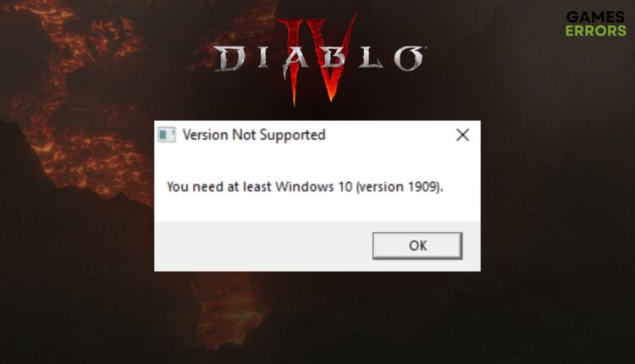Click the gray footer area left of OK
Viewport: 635px width, 364px height.
[x=263, y=245]
